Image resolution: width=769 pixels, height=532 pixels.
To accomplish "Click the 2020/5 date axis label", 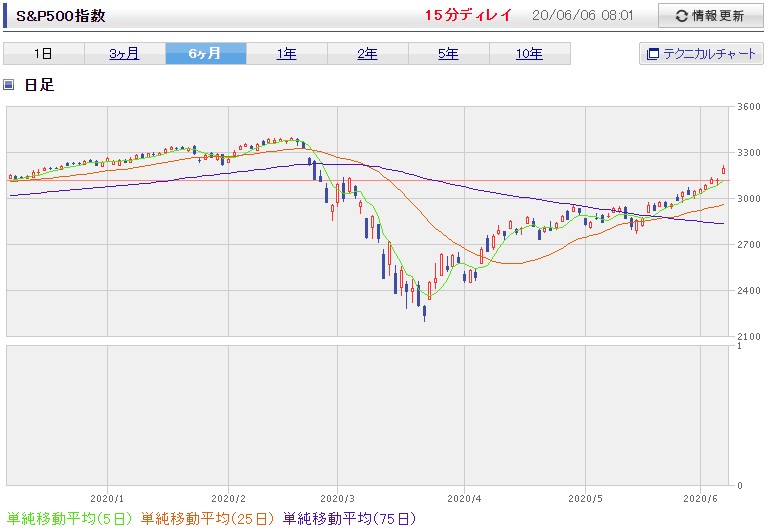I will 585,499.
